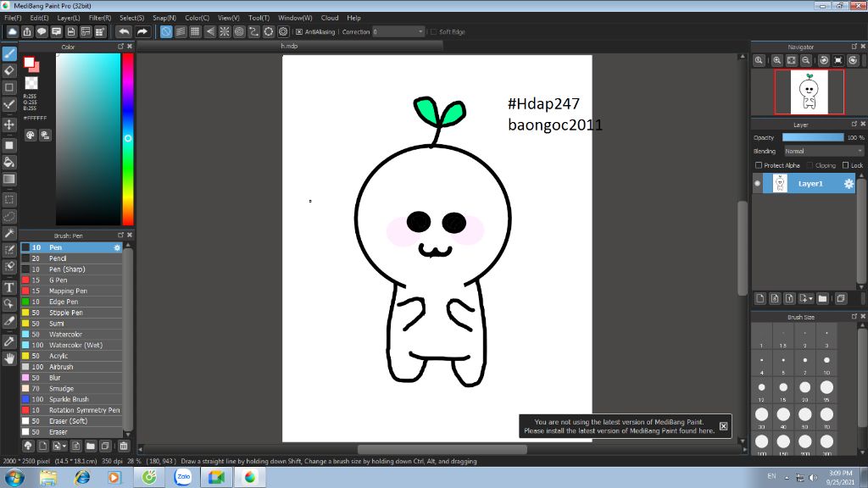The image size is (868, 488).
Task: Select the Lasso tool
Action: point(9,216)
